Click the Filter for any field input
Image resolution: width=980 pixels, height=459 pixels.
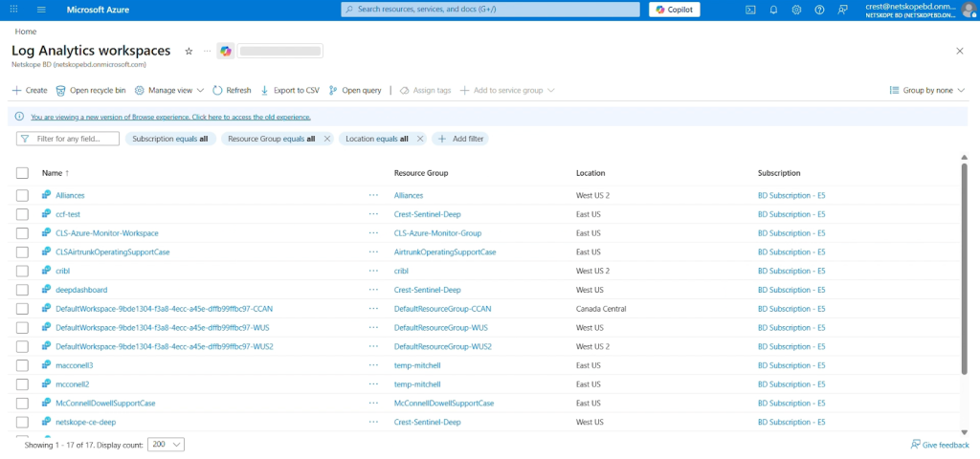pos(68,139)
